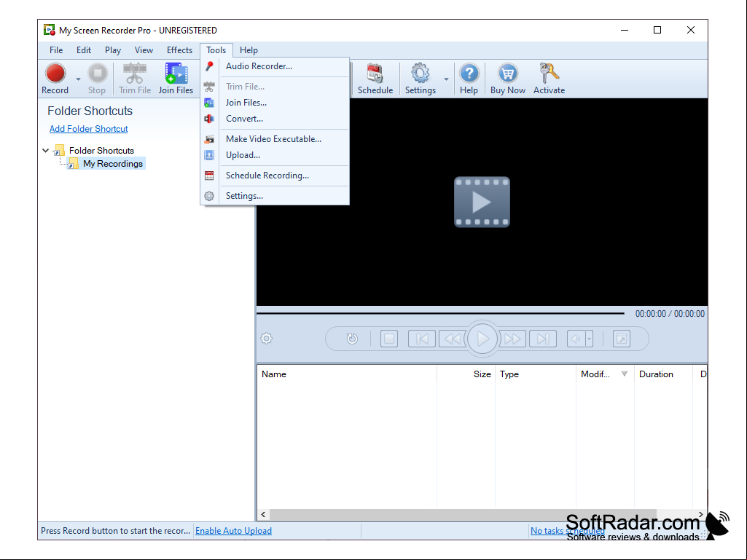Open the volume dropdown arrow in player
The height and width of the screenshot is (560, 747).
pyautogui.click(x=590, y=339)
